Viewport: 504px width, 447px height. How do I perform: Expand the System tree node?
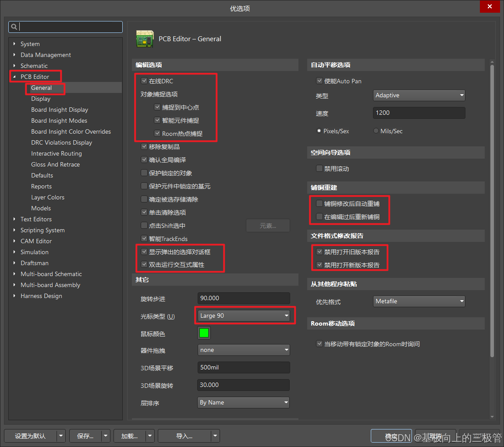[x=14, y=44]
